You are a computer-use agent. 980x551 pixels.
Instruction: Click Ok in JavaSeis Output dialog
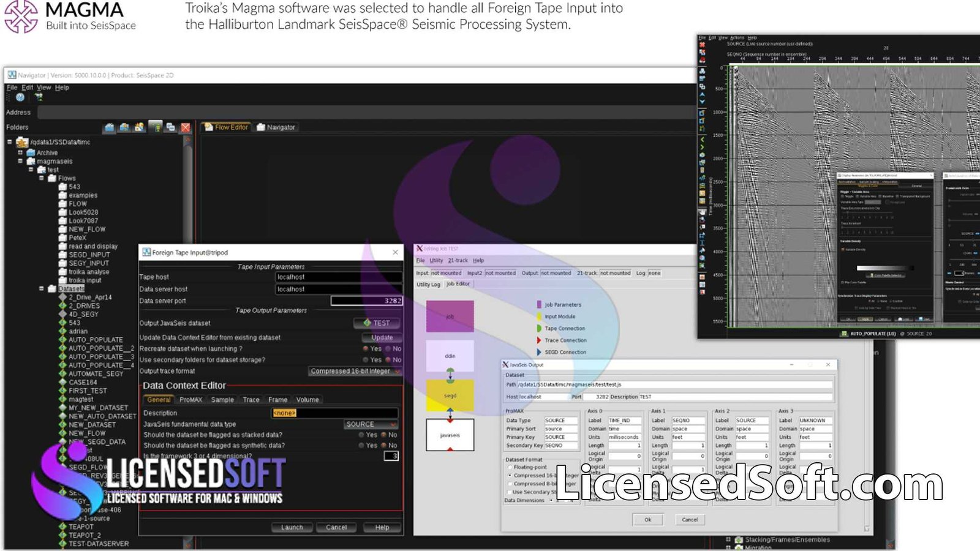[x=648, y=519]
